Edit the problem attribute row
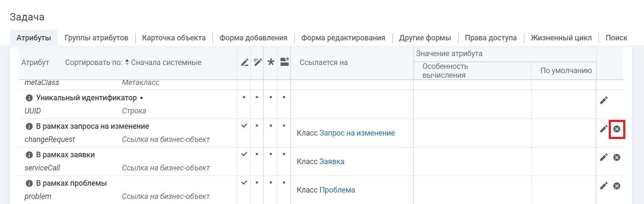Image resolution: width=644 pixels, height=204 pixels. 604,186
